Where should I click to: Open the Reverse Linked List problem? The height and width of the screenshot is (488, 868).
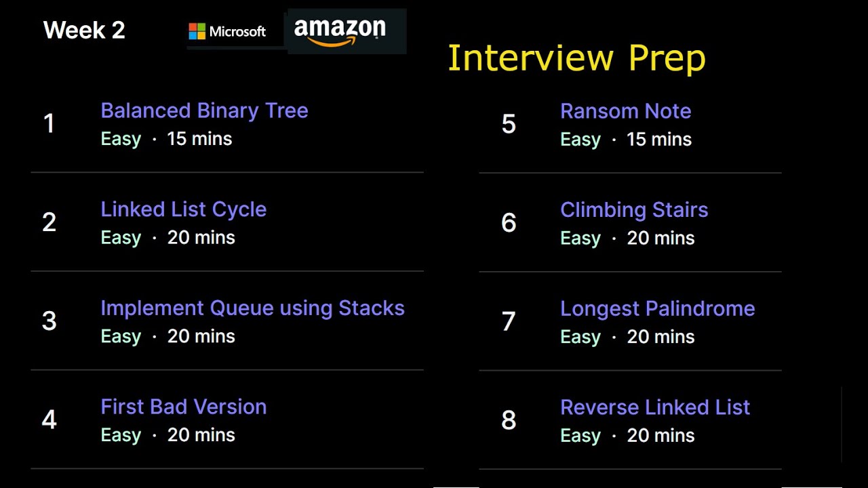coord(655,407)
